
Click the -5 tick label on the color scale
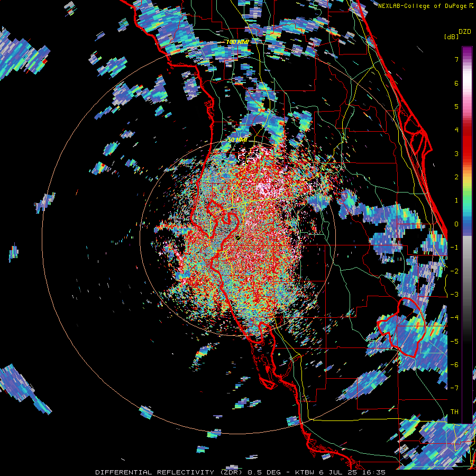454,342
